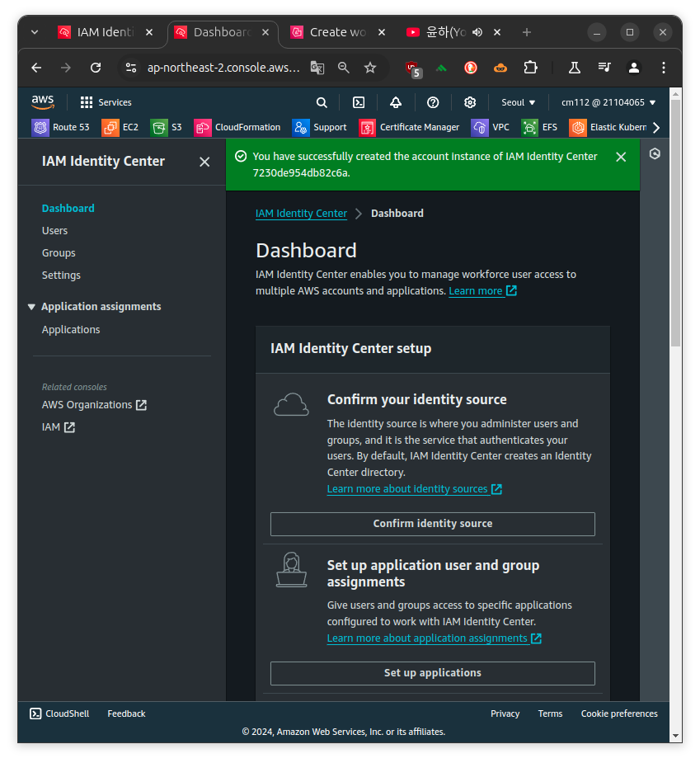Go to Groups in the side navigation

(59, 253)
